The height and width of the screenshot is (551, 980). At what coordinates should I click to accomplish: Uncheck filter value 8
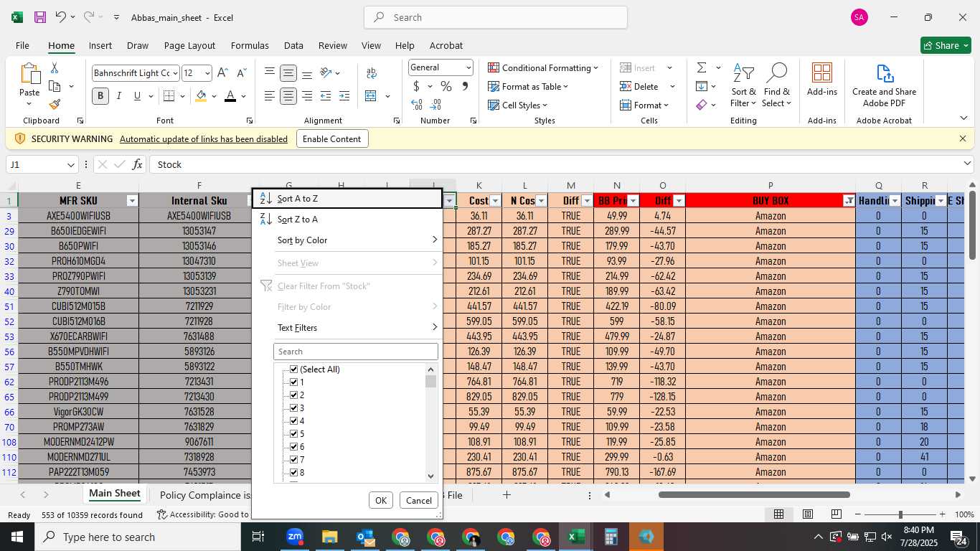pos(293,473)
